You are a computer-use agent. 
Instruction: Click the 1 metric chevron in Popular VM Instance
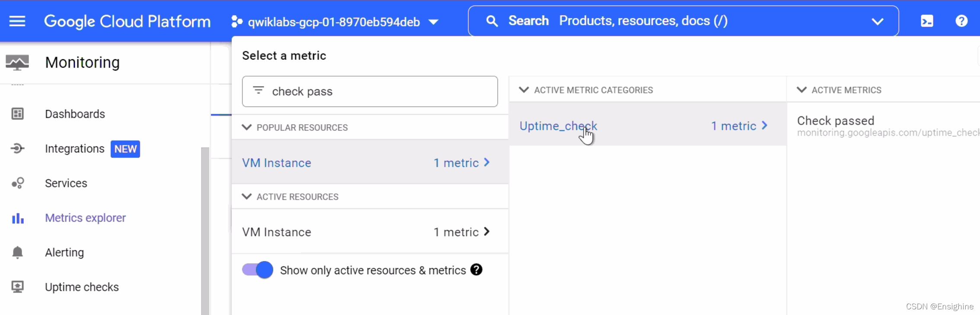[x=487, y=162]
